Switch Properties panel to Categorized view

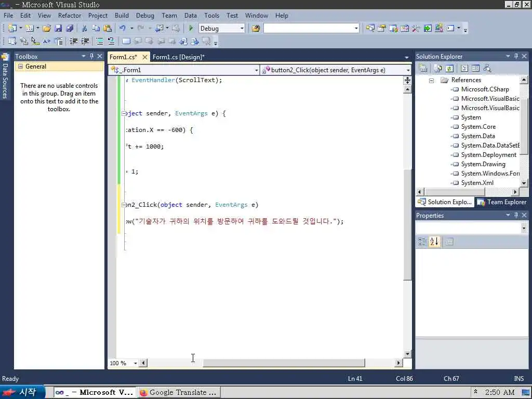(x=422, y=242)
